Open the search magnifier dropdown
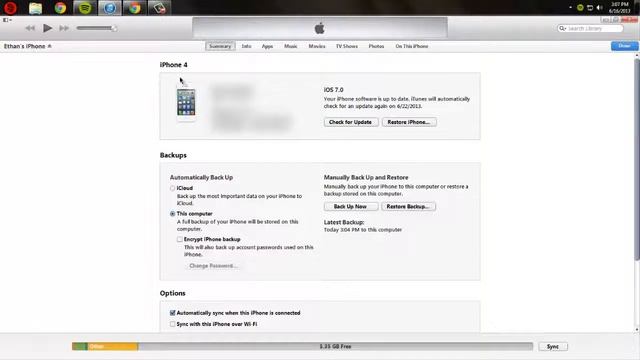 [x=562, y=29]
